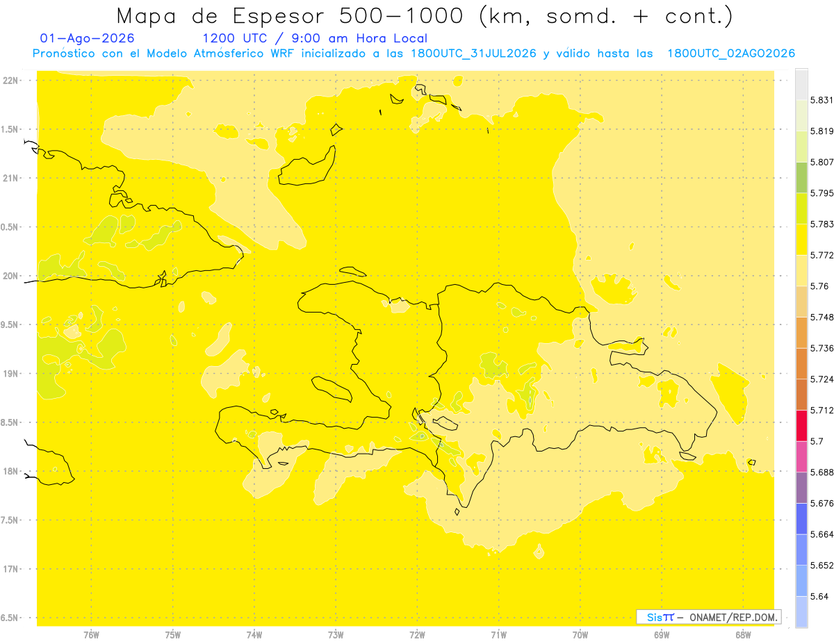
Task: Click the '70W' longitude label
Action: click(580, 635)
